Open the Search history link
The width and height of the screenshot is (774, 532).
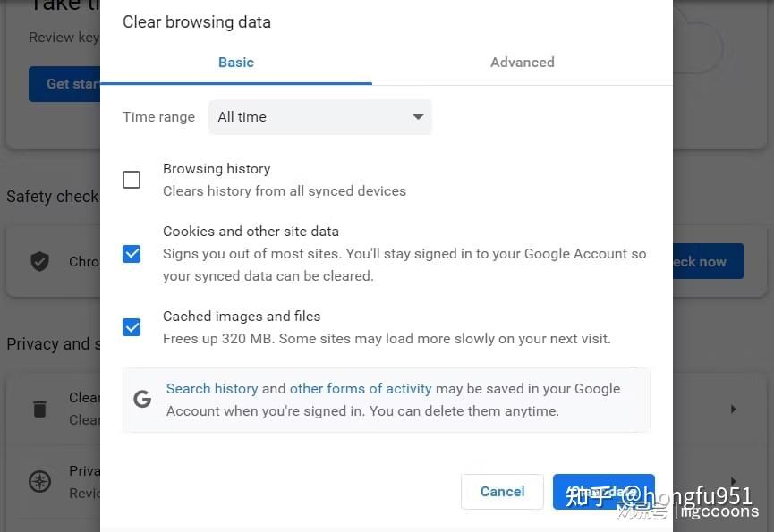(x=212, y=389)
